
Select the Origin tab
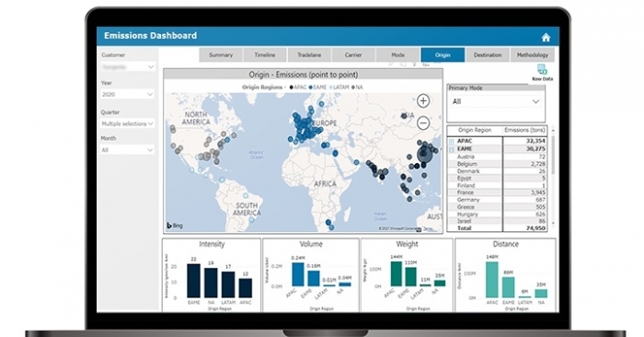tap(443, 54)
